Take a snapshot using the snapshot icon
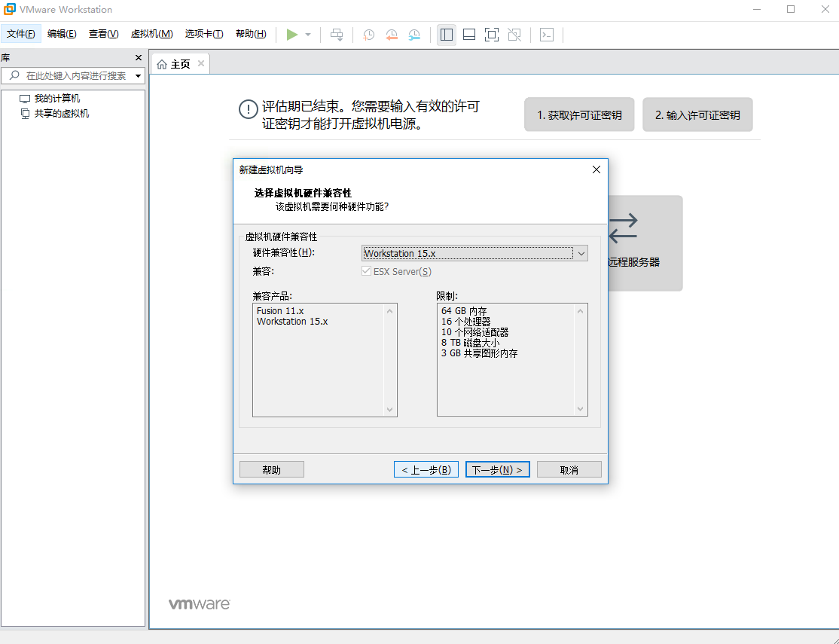This screenshot has width=839, height=644. coord(368,34)
